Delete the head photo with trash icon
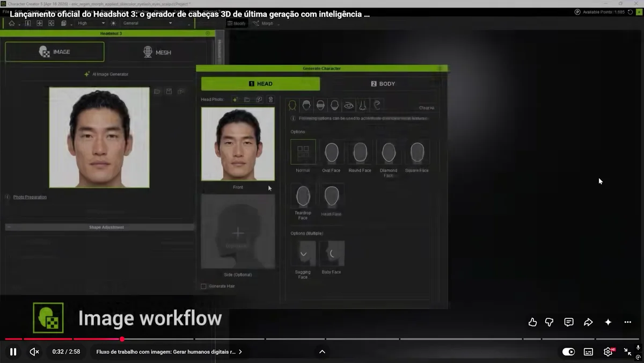The height and width of the screenshot is (363, 644). pos(270,99)
